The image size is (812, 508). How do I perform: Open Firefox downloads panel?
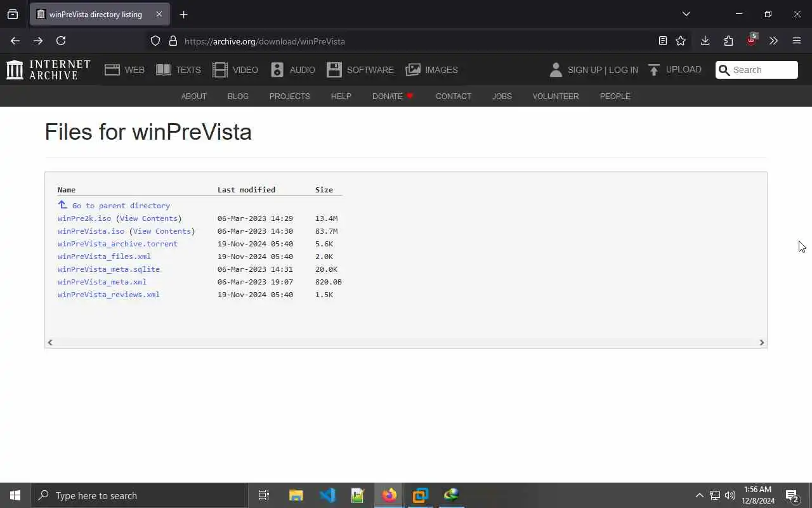pos(705,41)
